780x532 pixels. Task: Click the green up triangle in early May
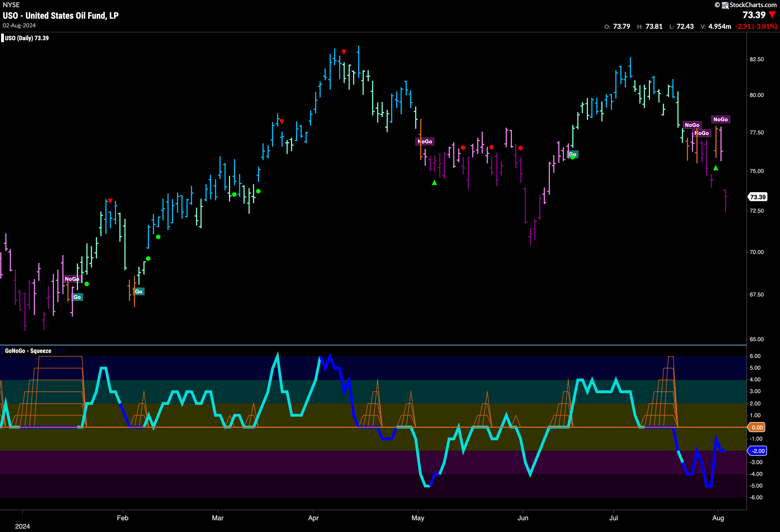(x=434, y=182)
